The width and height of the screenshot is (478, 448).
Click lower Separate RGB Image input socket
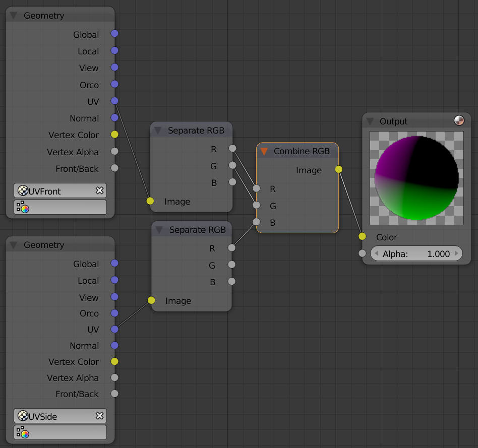(151, 300)
